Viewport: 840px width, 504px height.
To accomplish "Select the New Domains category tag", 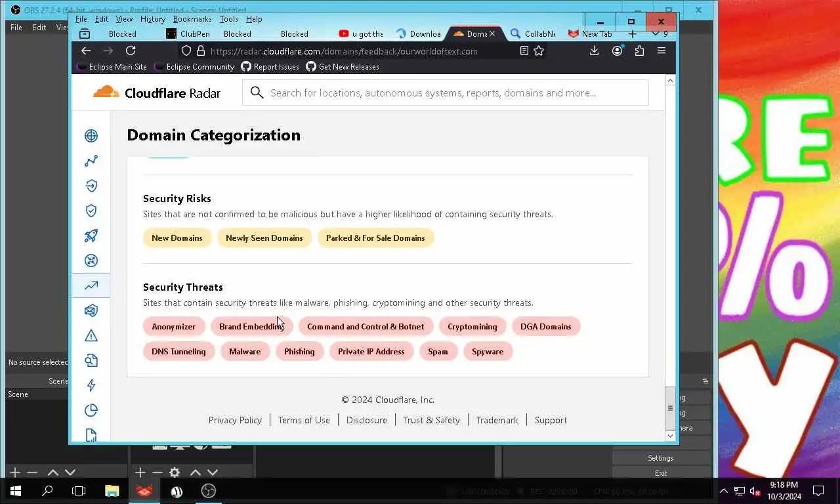I will pyautogui.click(x=177, y=238).
